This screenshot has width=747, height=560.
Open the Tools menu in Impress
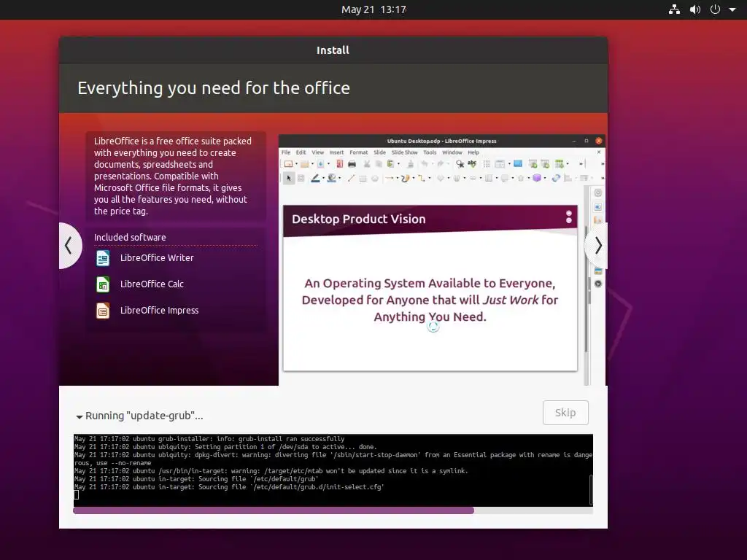point(430,152)
